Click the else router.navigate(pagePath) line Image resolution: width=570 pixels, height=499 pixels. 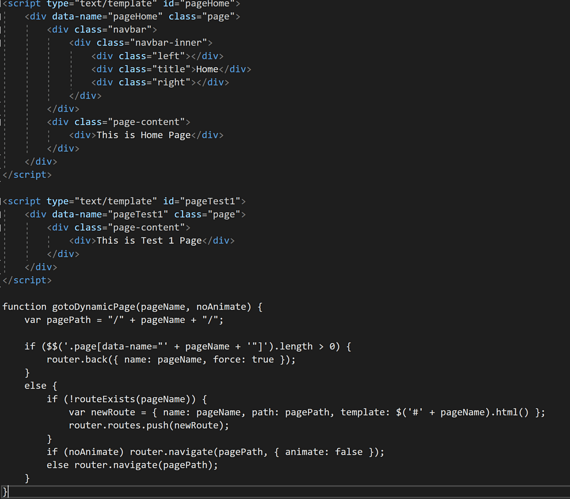click(x=132, y=465)
